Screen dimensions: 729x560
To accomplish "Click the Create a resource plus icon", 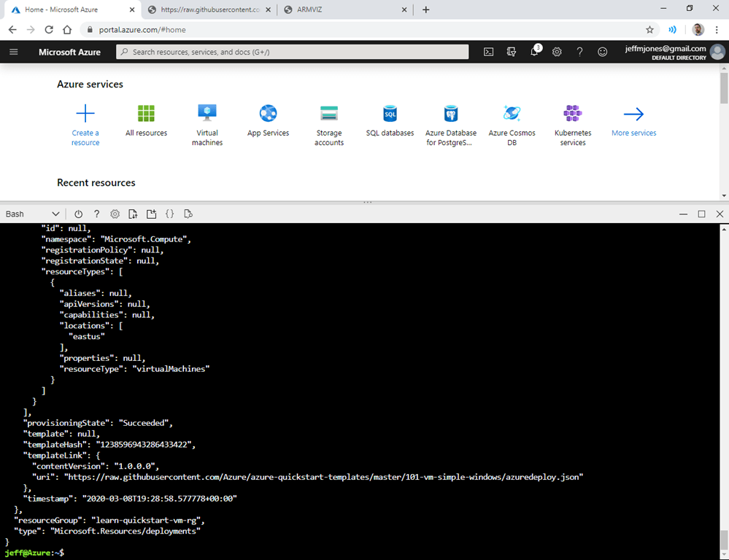I will tap(85, 114).
